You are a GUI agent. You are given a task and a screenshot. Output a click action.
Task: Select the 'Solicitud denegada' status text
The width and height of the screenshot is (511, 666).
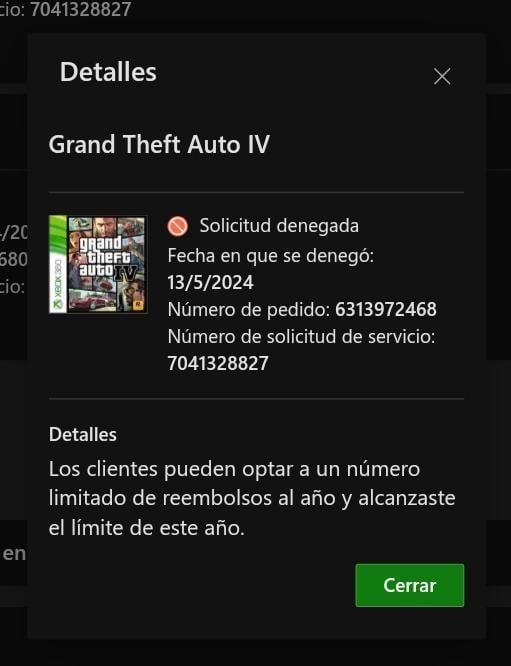[279, 226]
